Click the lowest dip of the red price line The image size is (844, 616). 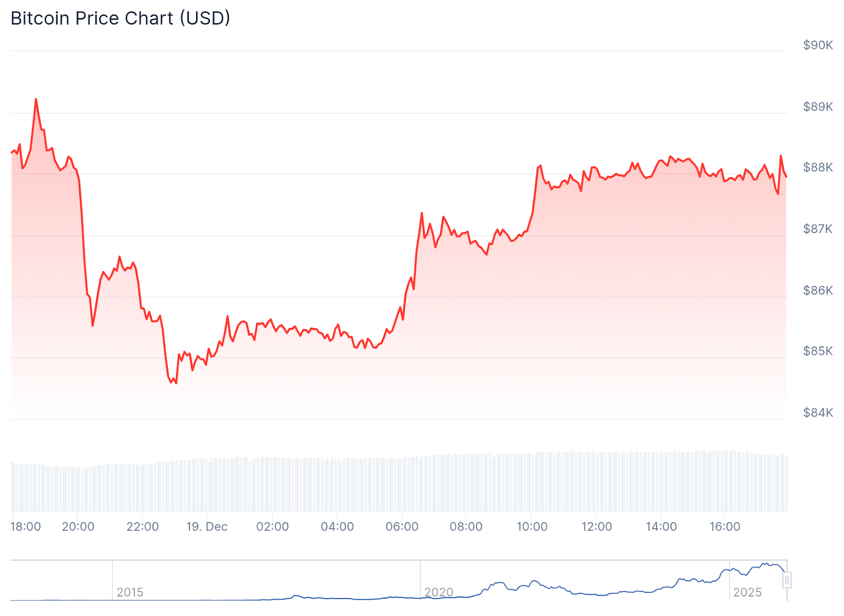click(x=176, y=383)
